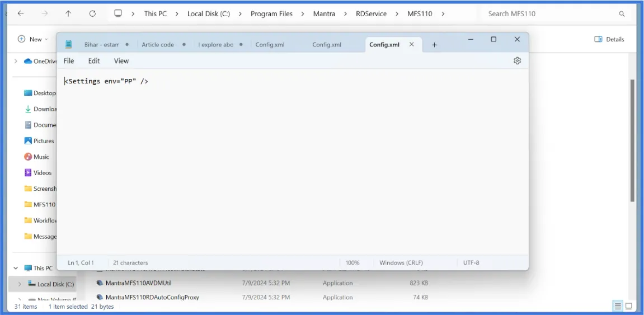
Task: Switch to the Article code tab
Action: [x=158, y=44]
